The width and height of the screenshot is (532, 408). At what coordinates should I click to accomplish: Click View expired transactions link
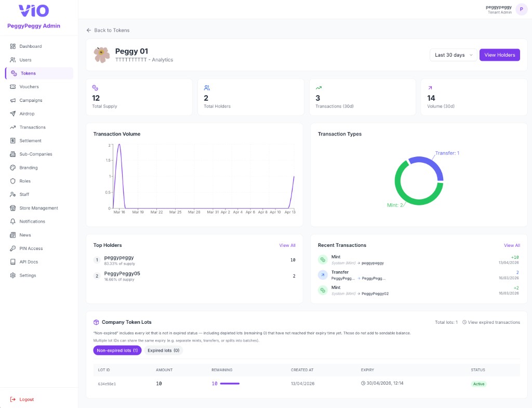491,322
